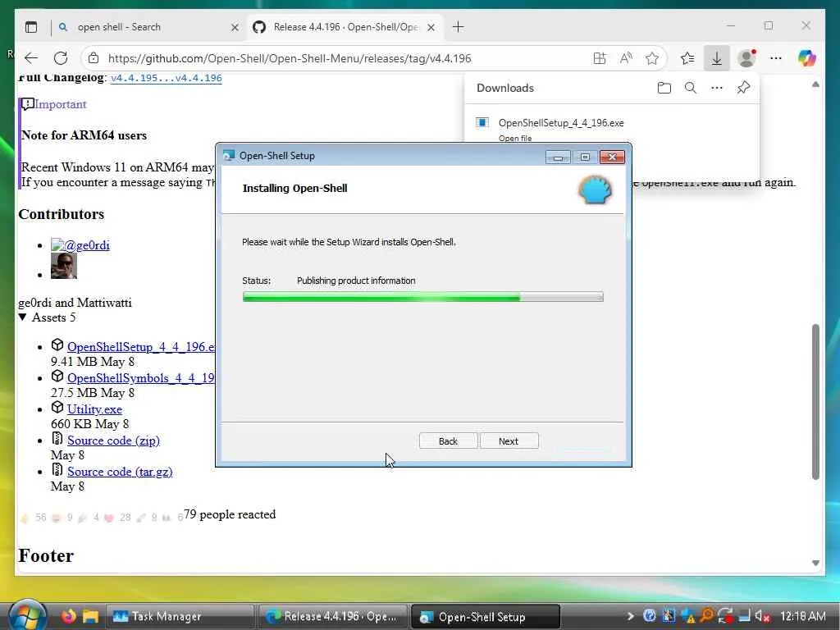Search downloads with magnifier icon
Screen dimensions: 840x630
tap(691, 88)
